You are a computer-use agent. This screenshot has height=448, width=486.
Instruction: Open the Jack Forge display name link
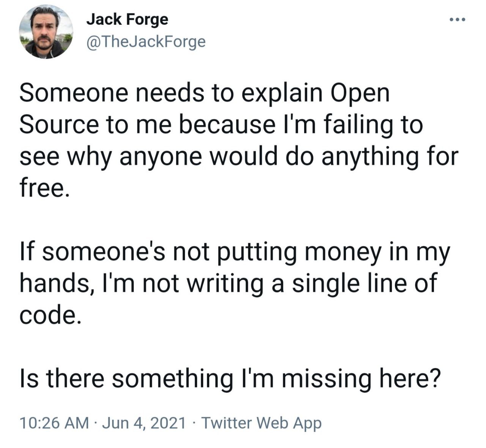(x=127, y=19)
